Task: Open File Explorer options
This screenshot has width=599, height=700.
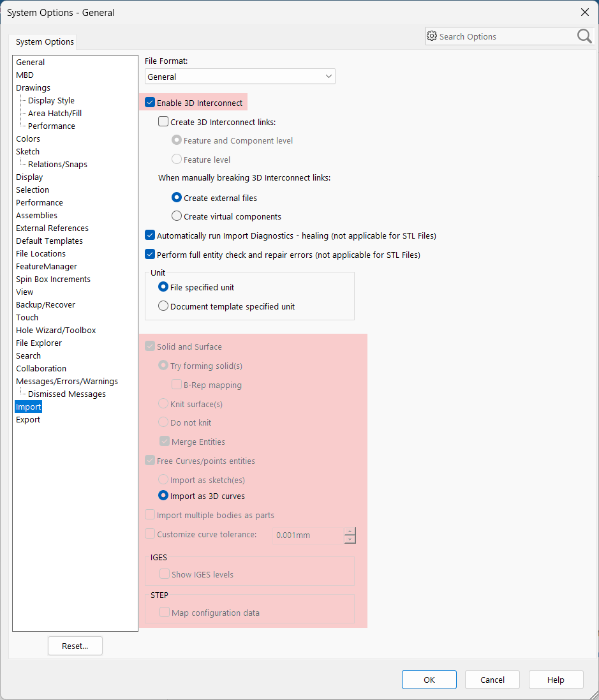Action: pos(39,343)
